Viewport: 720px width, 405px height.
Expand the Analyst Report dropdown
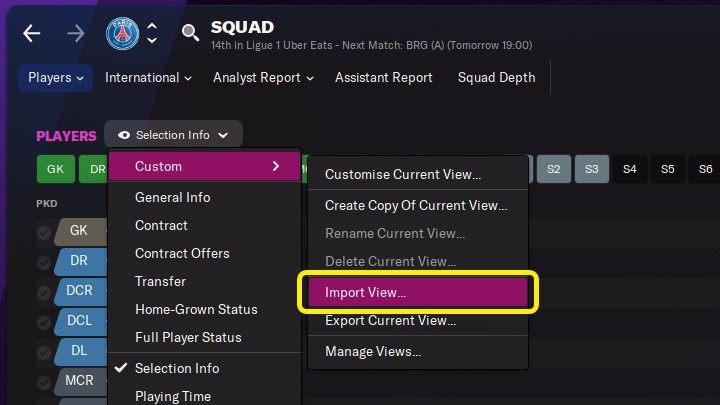(x=263, y=77)
